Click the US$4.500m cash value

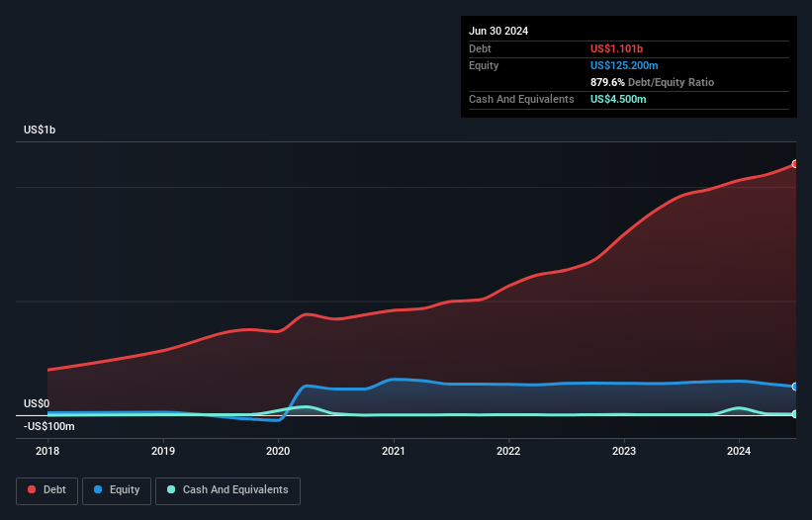point(618,99)
